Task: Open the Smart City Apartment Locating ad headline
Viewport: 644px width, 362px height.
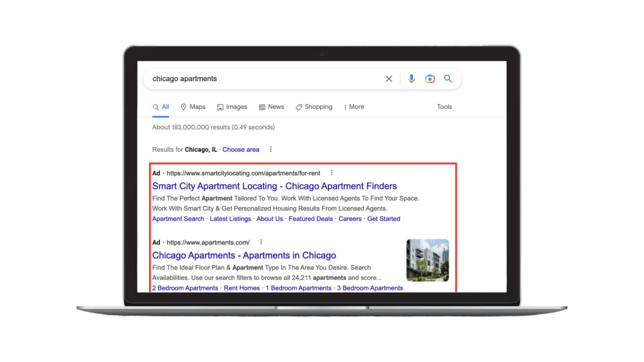Action: (274, 186)
